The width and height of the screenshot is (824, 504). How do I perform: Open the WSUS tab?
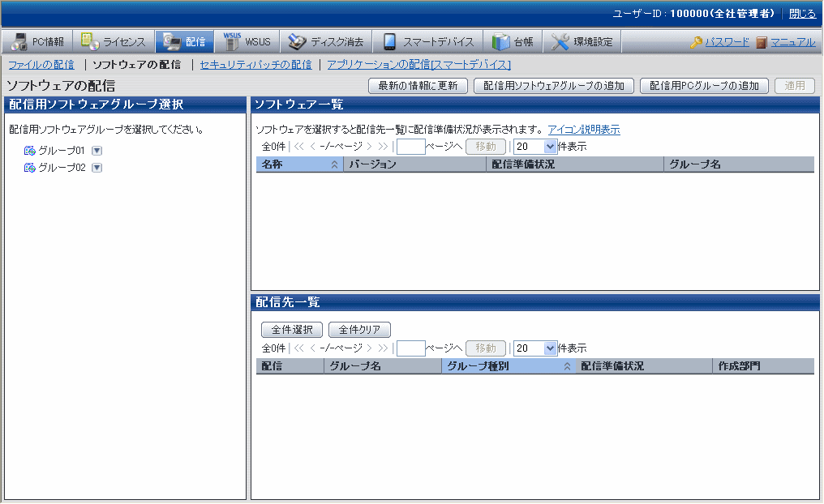[x=249, y=41]
